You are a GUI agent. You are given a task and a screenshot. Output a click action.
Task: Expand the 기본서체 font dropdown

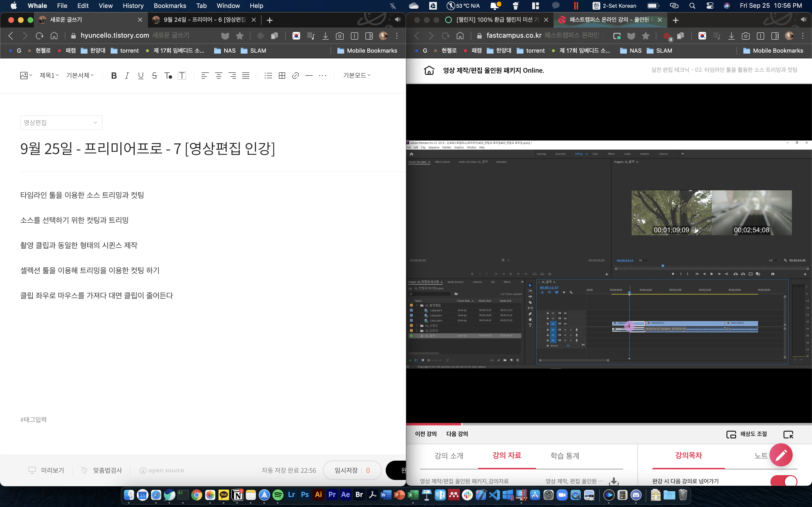pyautogui.click(x=80, y=75)
